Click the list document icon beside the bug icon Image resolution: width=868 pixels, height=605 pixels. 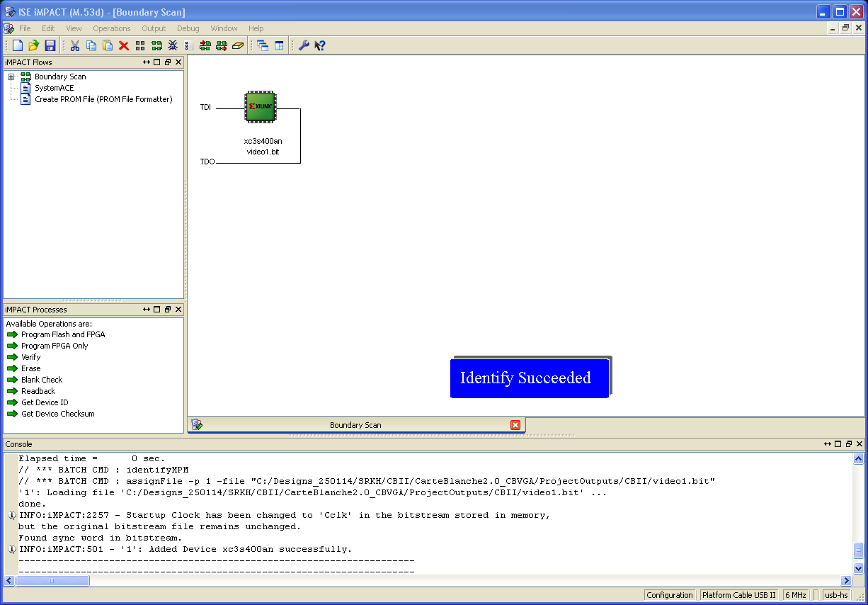pos(189,45)
